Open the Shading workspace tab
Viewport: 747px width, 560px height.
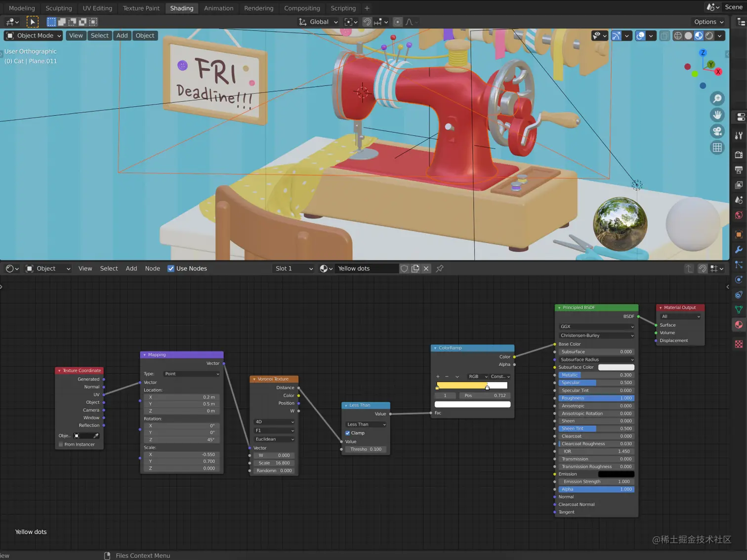181,8
